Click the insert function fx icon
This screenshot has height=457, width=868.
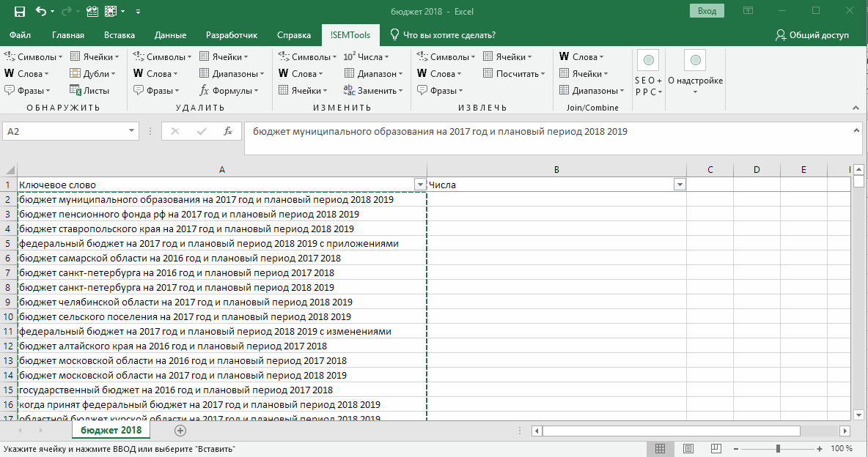tap(228, 131)
